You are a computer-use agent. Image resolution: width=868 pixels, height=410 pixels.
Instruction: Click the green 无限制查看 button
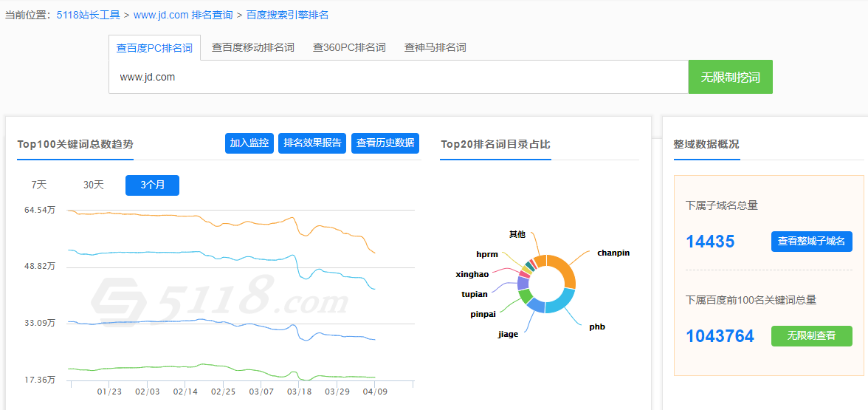point(812,335)
